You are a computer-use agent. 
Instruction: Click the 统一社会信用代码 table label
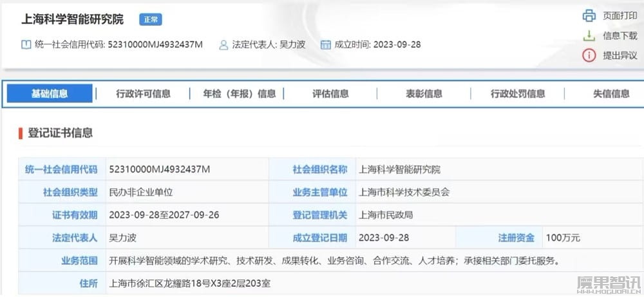[x=61, y=169]
